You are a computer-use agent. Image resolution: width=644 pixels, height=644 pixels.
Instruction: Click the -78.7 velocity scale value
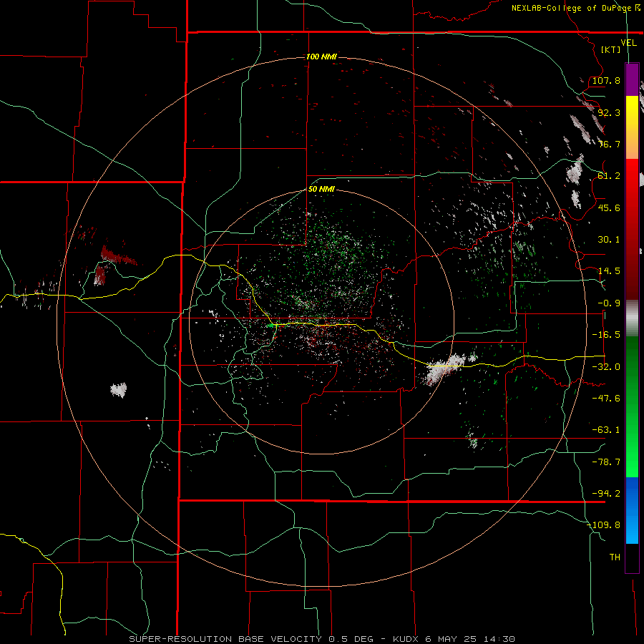coord(606,462)
